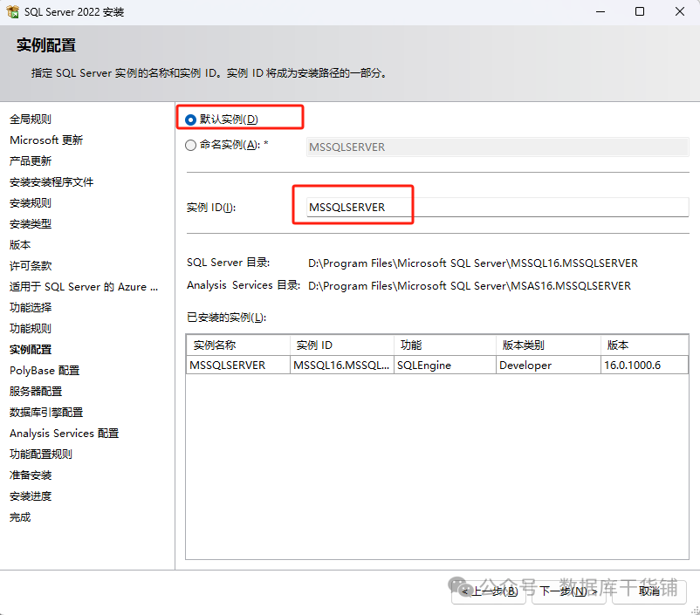Click the SQL Server 目录 path text

click(473, 263)
